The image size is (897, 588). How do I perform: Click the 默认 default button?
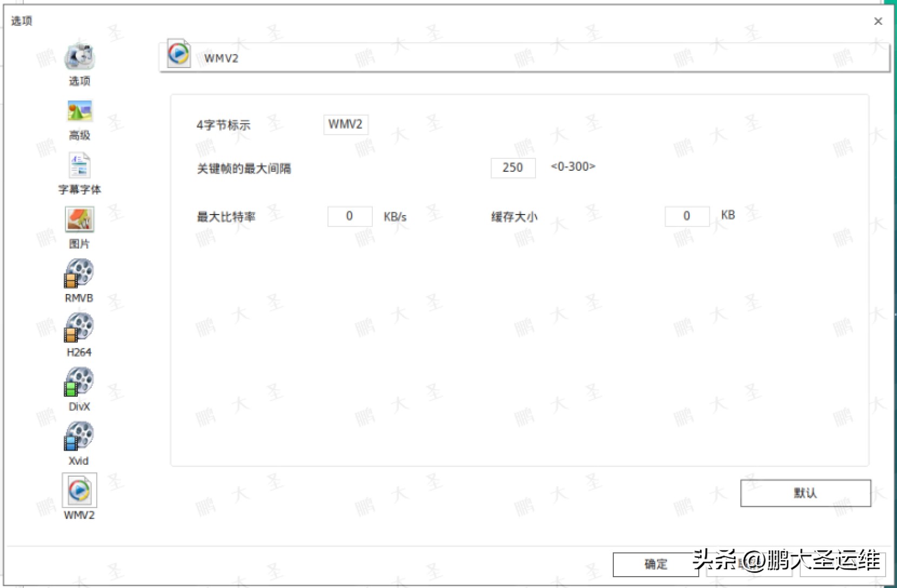(805, 493)
